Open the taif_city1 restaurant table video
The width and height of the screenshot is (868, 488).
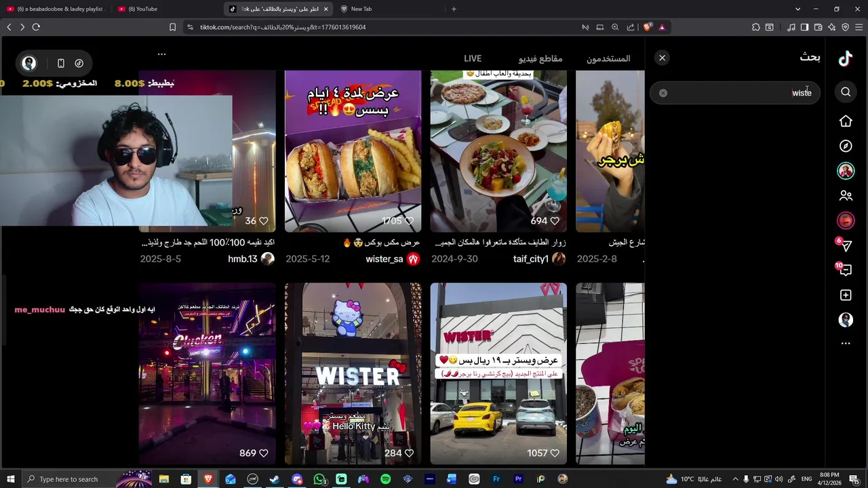tap(498, 151)
